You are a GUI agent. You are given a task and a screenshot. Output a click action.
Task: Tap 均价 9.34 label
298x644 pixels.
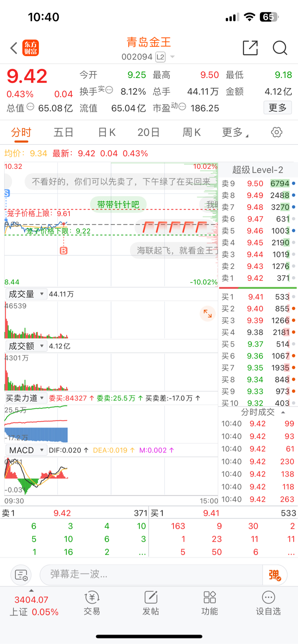(26, 153)
